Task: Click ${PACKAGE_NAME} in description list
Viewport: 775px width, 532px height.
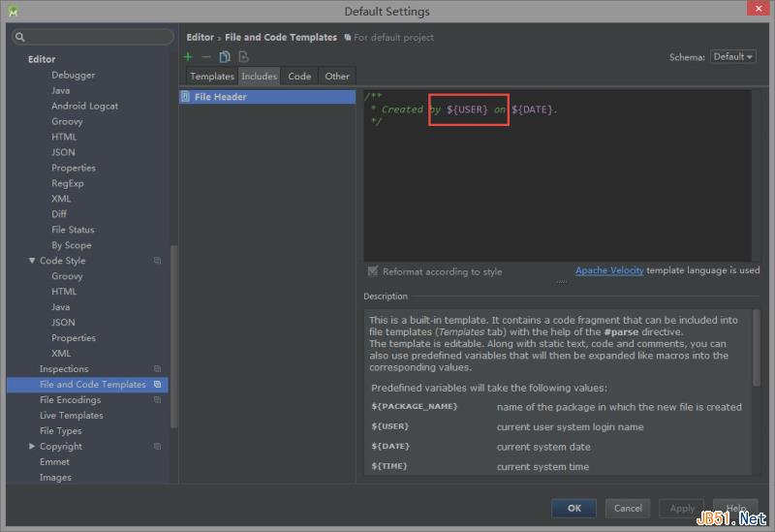Action: [x=415, y=406]
